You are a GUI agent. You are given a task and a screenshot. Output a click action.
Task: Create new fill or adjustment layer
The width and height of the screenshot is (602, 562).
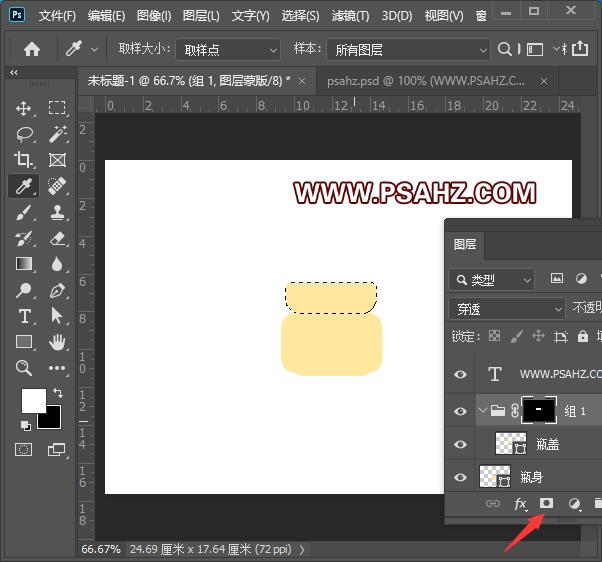(x=574, y=504)
